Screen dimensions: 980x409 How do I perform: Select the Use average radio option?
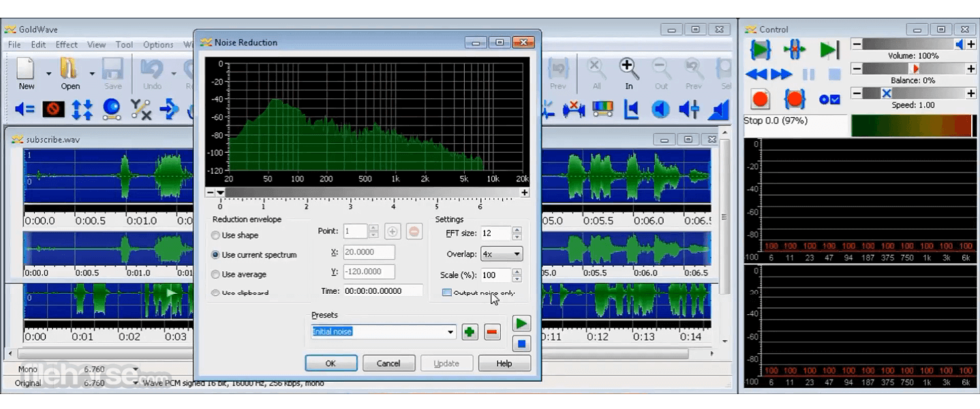(215, 275)
